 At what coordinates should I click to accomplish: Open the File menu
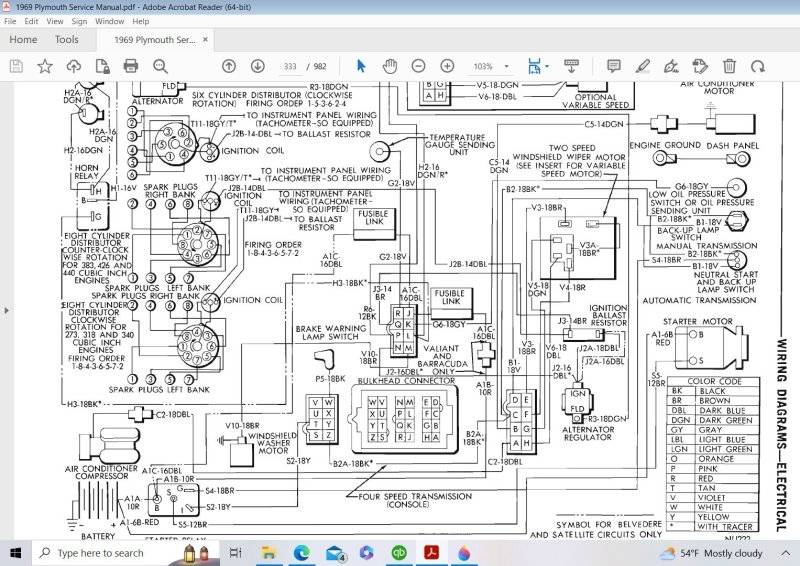[x=10, y=21]
